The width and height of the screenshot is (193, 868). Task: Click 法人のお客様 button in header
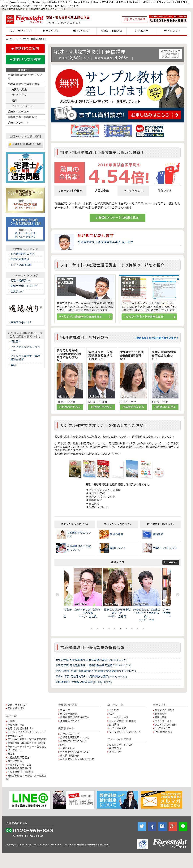coord(135,19)
